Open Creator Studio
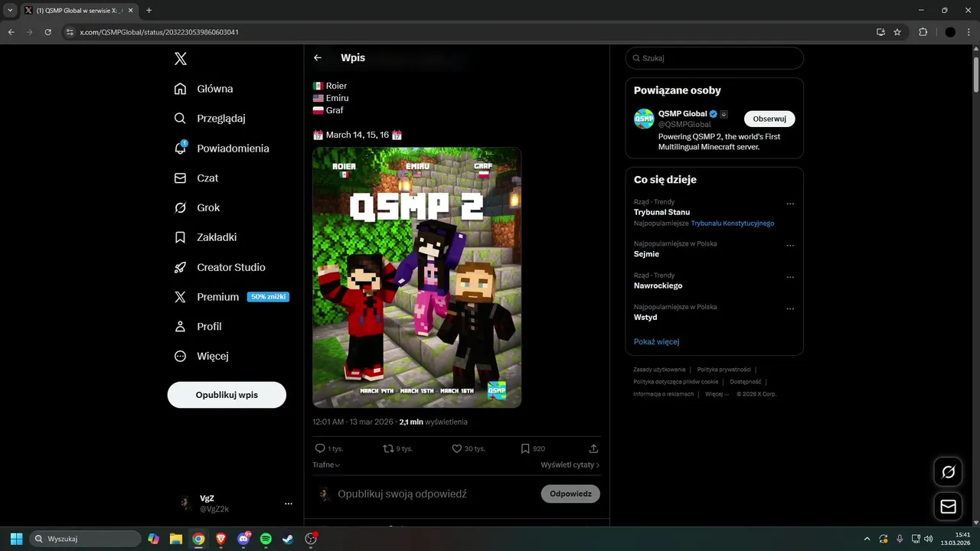980x551 pixels. 220,267
